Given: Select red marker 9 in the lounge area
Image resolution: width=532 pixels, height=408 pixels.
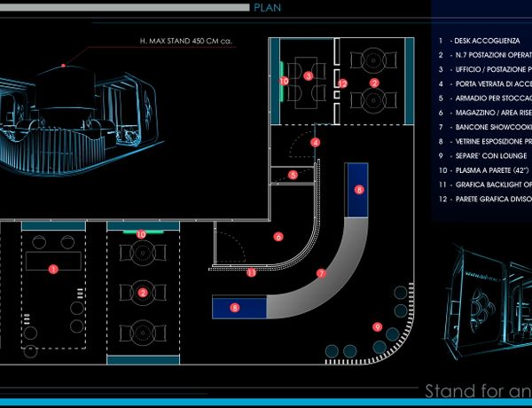Looking at the screenshot, I should point(378,327).
